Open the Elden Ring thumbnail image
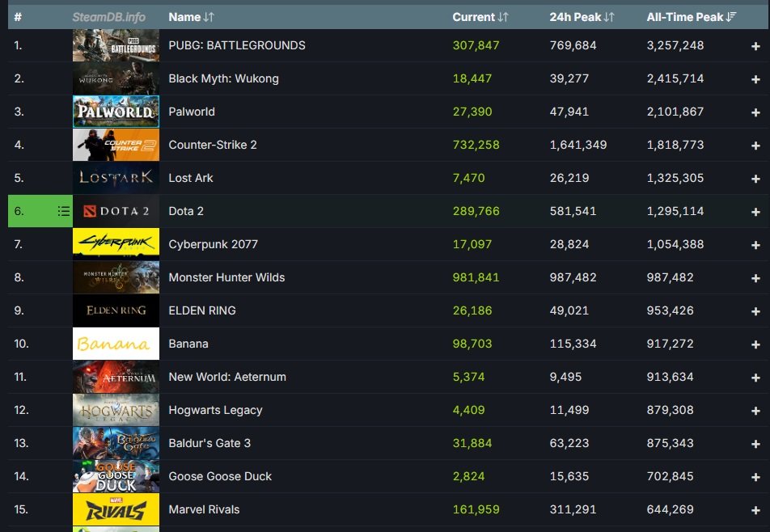 coord(116,310)
